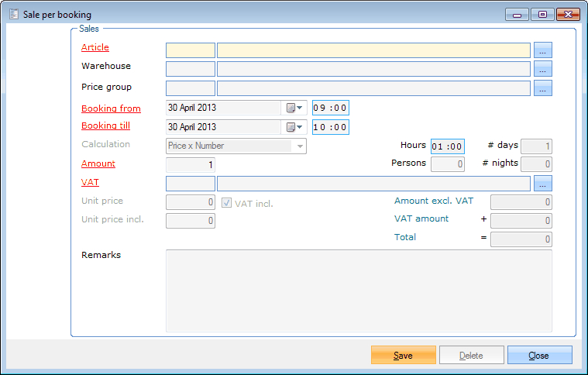588x375 pixels.
Task: Expand the Calculation dropdown
Action: point(299,146)
